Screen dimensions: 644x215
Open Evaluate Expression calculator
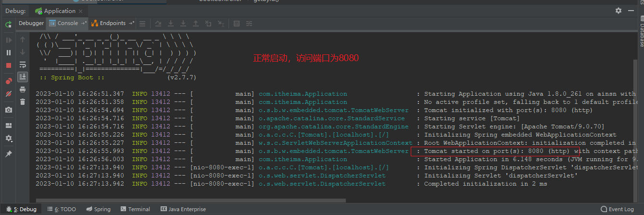pos(237,23)
